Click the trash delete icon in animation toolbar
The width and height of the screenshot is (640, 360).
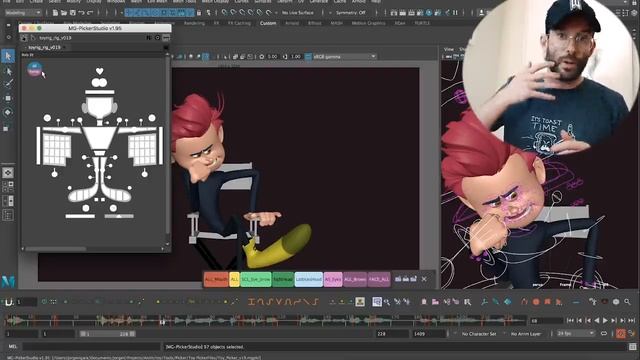pyautogui.click(x=424, y=302)
